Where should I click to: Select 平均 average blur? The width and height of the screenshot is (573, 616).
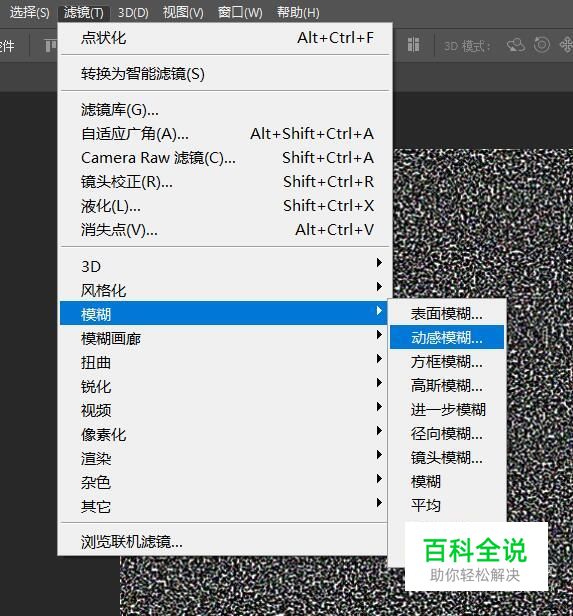click(447, 505)
